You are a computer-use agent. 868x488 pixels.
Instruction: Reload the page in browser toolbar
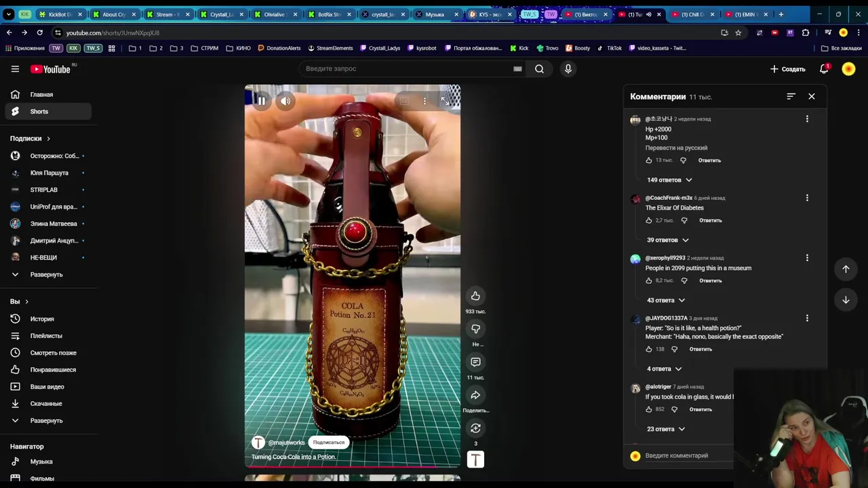(x=39, y=33)
